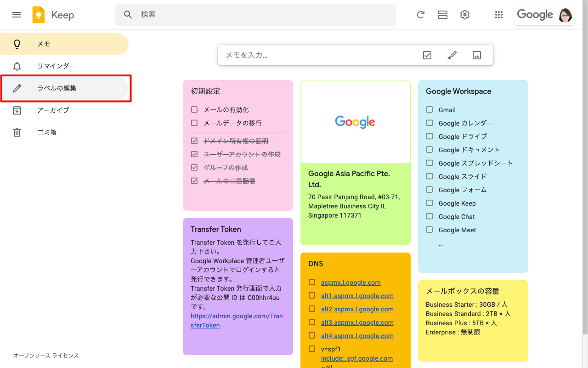Check the alt2.aspmx.l.google.com checkbox
The width and height of the screenshot is (588, 368).
click(312, 309)
